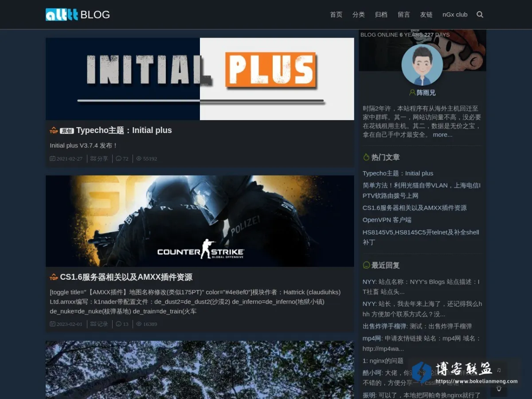Click the Initial Plus banner image
The width and height of the screenshot is (532, 399).
200,79
